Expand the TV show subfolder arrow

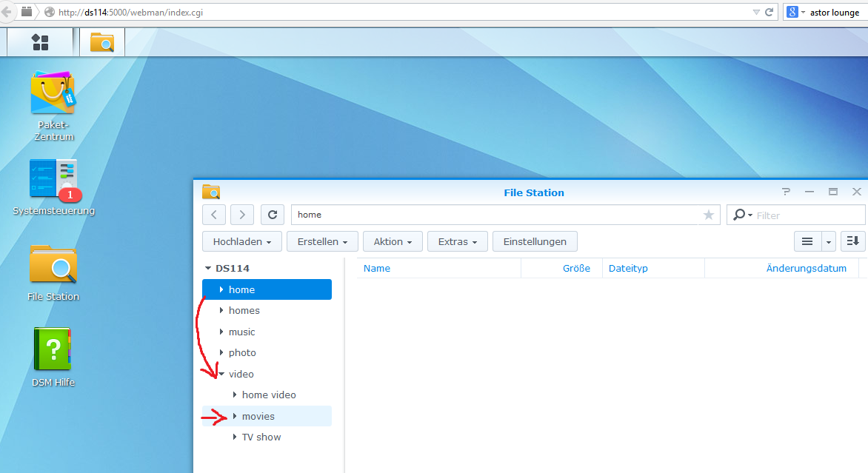235,437
